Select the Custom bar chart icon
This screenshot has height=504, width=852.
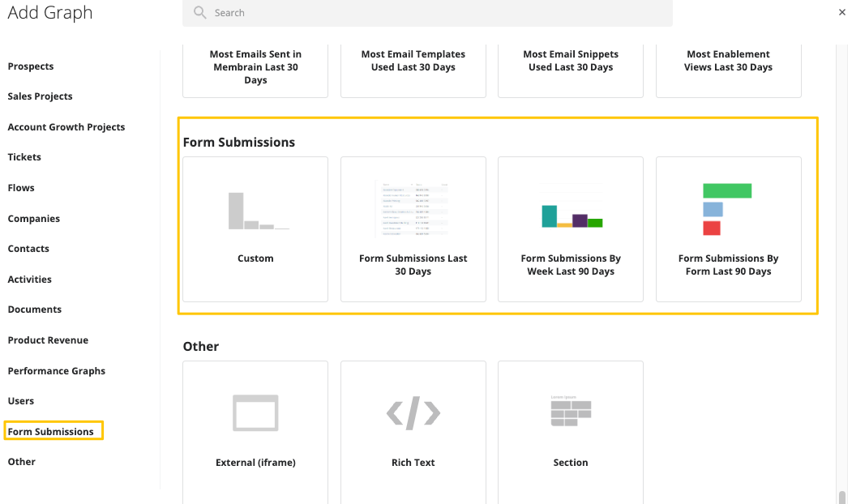point(259,211)
